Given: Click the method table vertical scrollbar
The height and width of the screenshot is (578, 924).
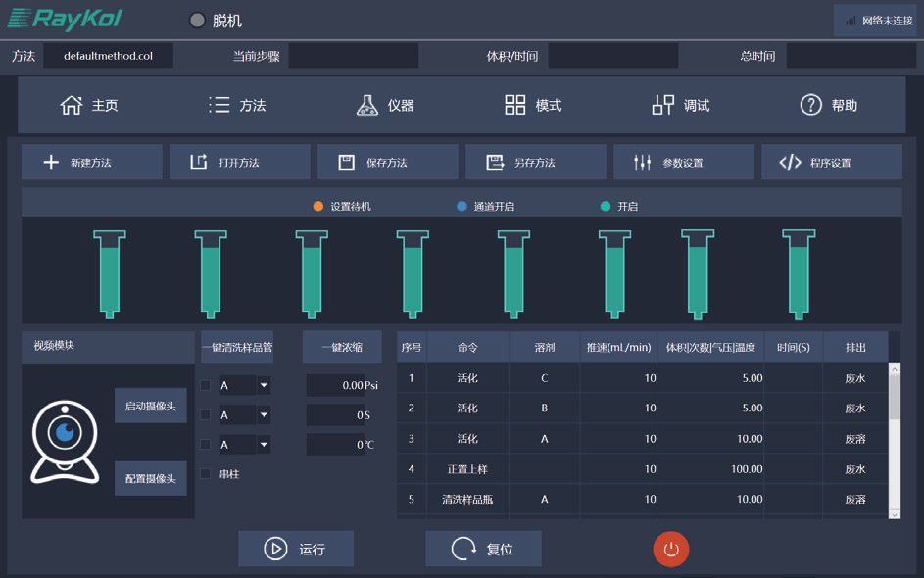Looking at the screenshot, I should point(894,441).
